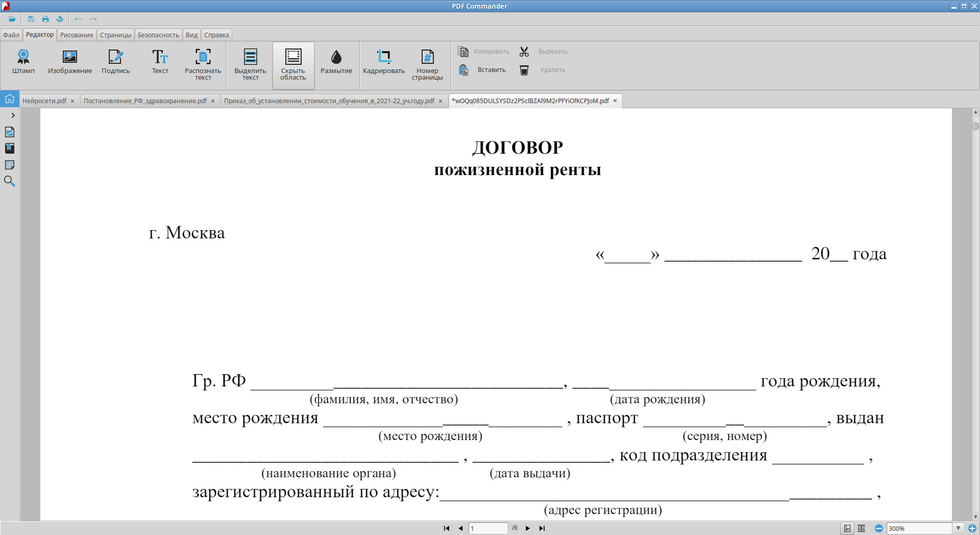Open the Файл menu tab
Image resolution: width=980 pixels, height=535 pixels.
(11, 35)
